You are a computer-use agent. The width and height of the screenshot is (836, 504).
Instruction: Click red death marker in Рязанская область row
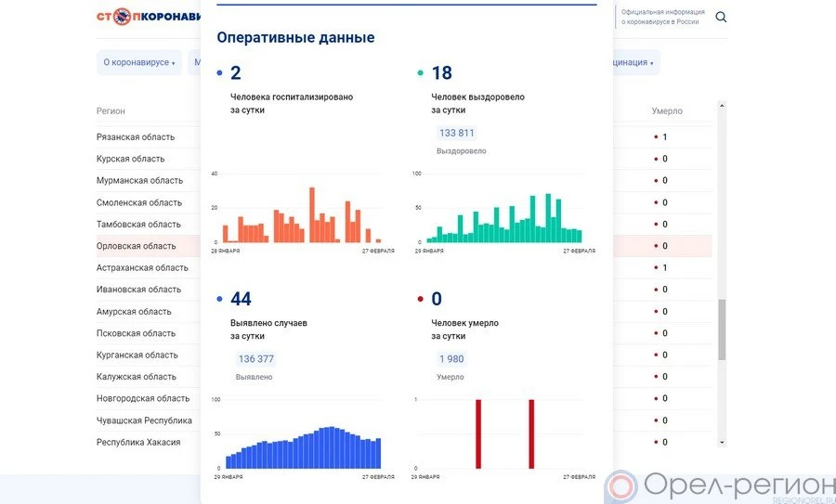tap(656, 137)
